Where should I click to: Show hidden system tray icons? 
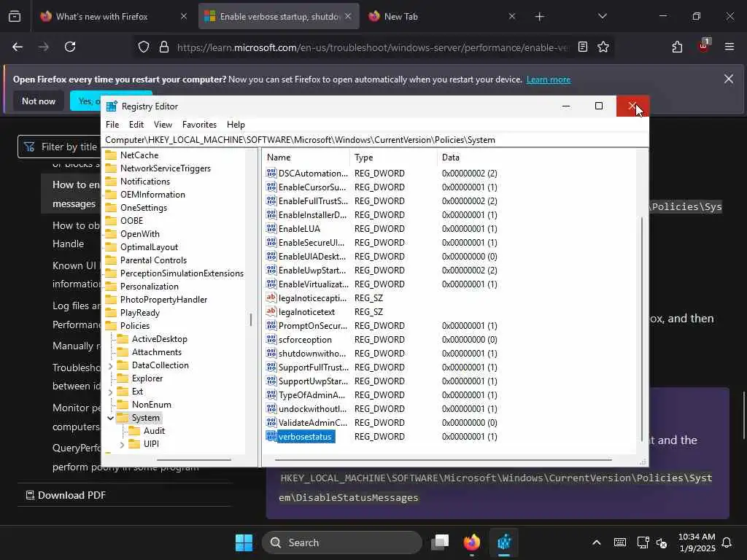point(597,542)
